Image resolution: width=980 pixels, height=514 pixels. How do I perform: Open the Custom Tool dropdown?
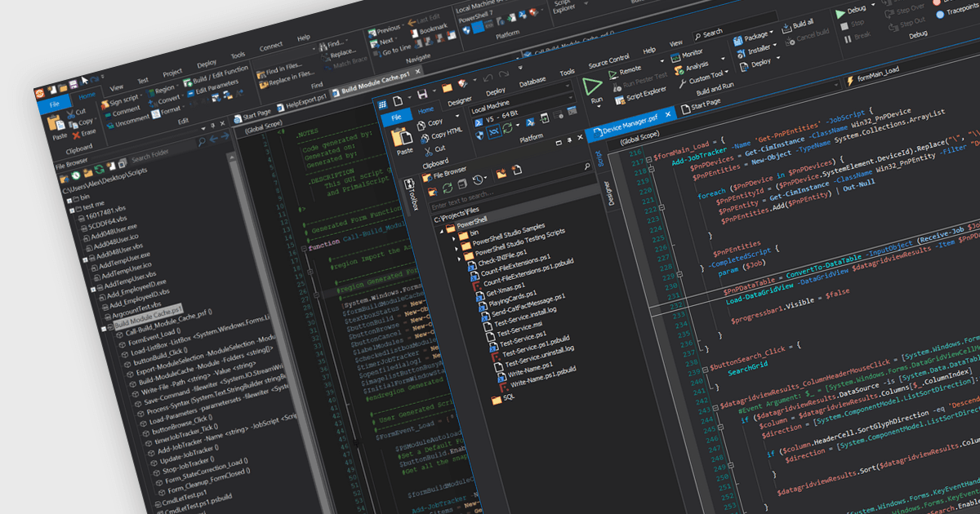pos(702,78)
